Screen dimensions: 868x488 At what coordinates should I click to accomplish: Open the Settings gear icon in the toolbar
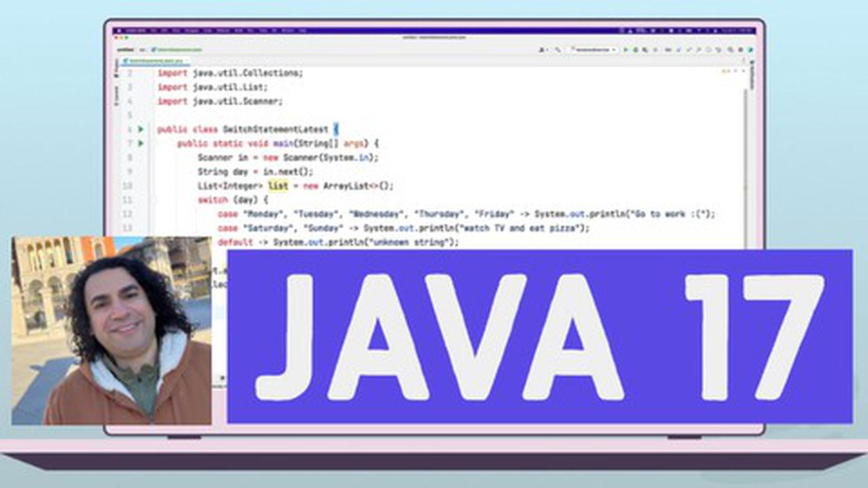pyautogui.click(x=741, y=49)
